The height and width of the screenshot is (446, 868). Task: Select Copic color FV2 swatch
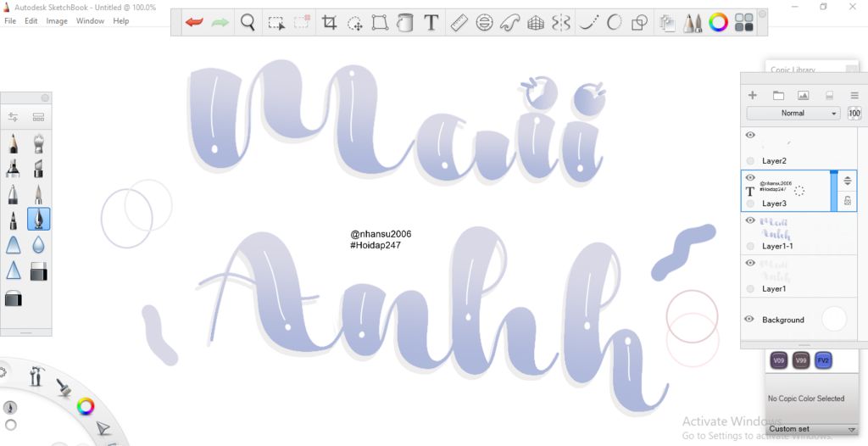coord(823,360)
